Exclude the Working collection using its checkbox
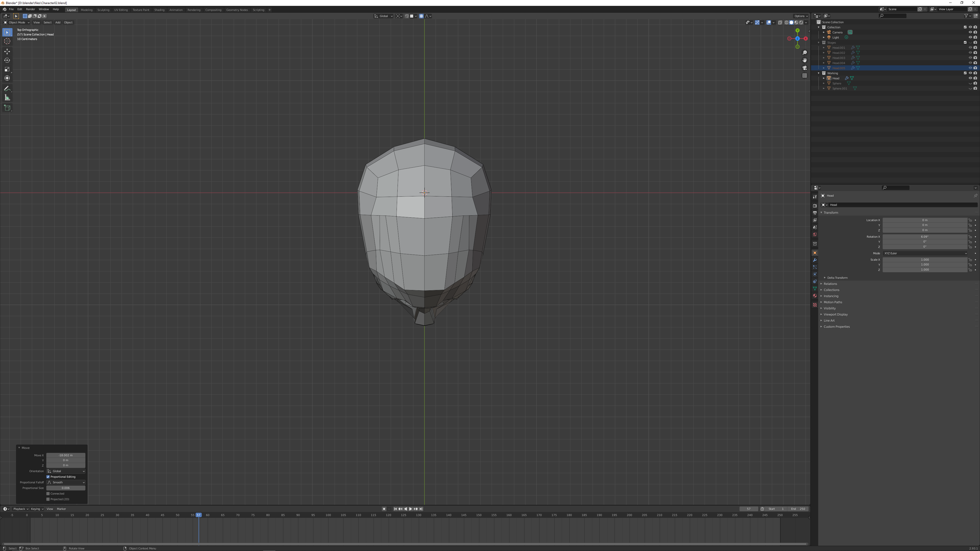 click(x=965, y=73)
